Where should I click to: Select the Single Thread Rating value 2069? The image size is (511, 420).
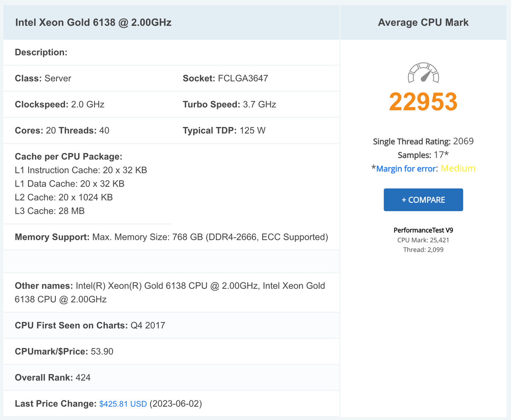click(463, 141)
